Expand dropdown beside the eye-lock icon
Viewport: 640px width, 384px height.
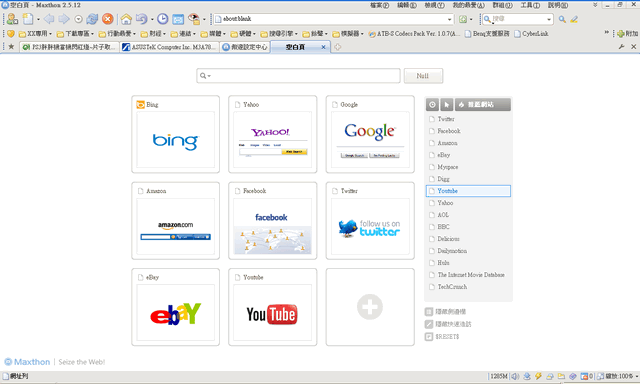pos(204,19)
